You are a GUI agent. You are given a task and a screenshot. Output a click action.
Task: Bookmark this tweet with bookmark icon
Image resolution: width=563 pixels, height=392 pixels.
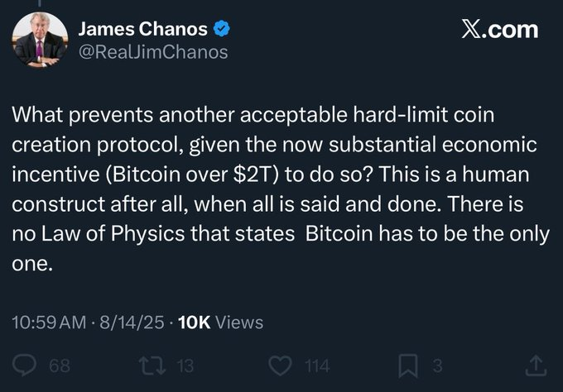pos(408,366)
